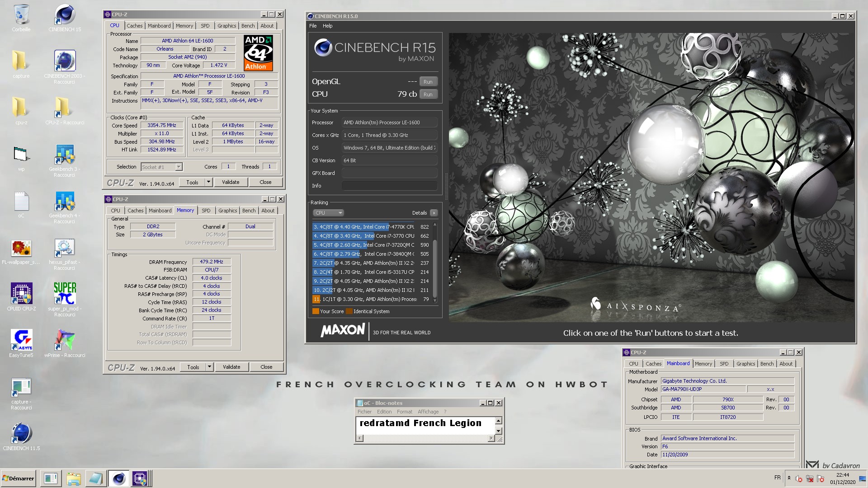Expand ranking Details arrow
The height and width of the screenshot is (488, 868).
434,213
